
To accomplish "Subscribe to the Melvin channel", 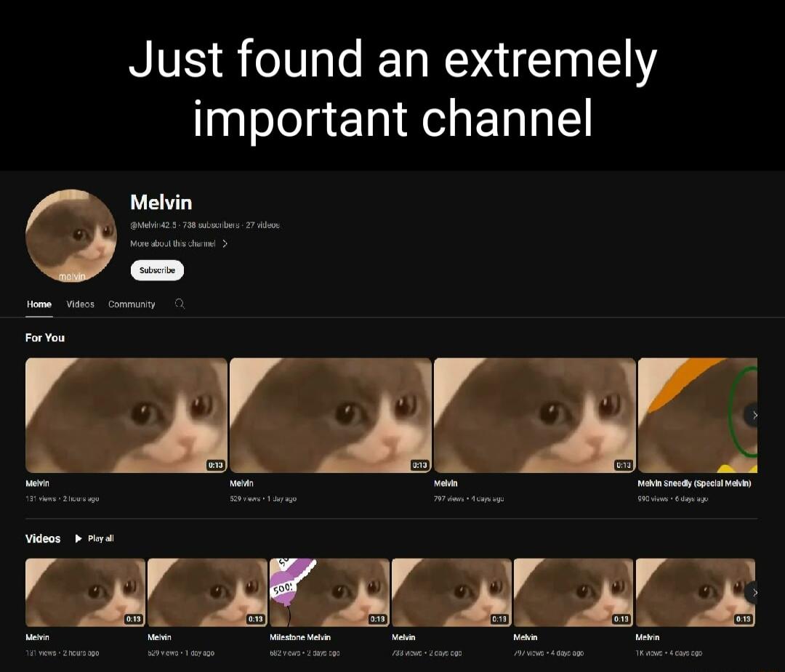I will pyautogui.click(x=157, y=270).
